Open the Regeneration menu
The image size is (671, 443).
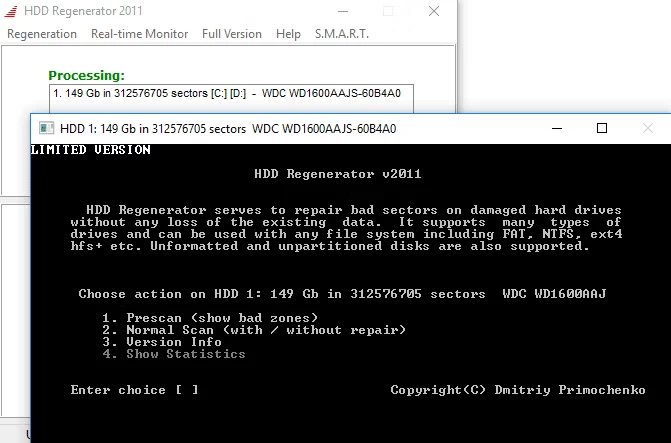pos(42,34)
